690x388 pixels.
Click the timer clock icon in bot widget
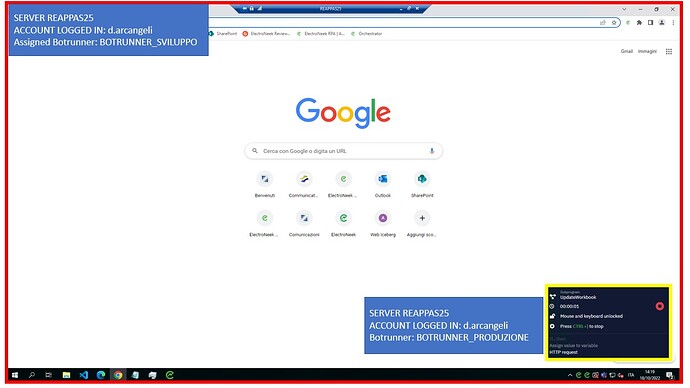[x=553, y=307]
